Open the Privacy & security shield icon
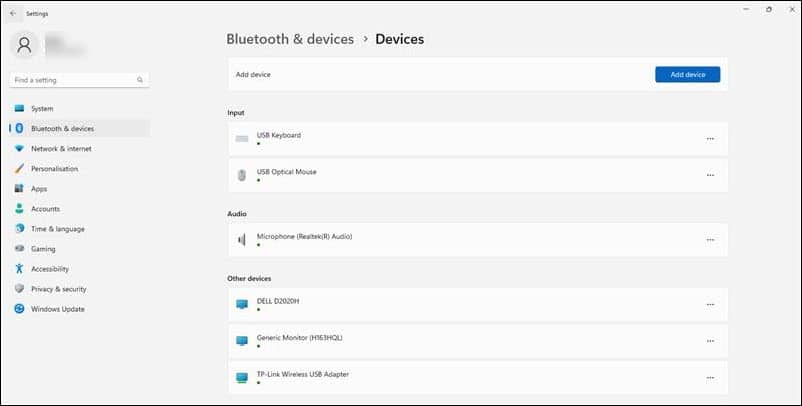 tap(19, 288)
